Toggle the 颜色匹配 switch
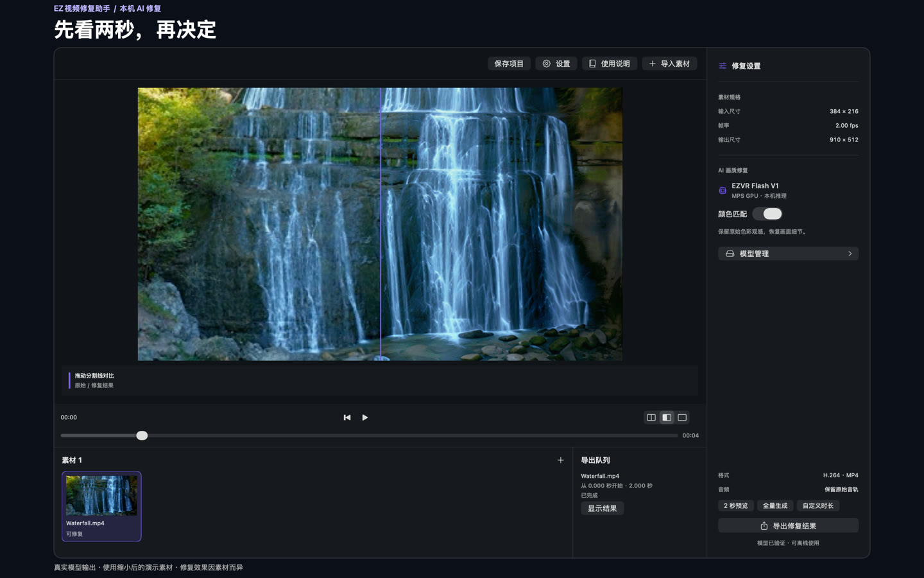924x578 pixels. tap(767, 214)
